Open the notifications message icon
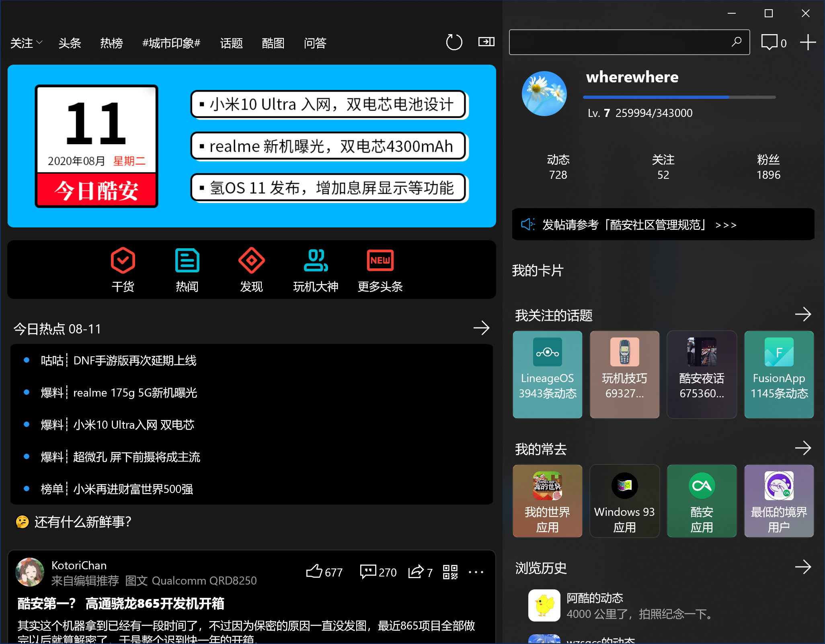 point(769,42)
